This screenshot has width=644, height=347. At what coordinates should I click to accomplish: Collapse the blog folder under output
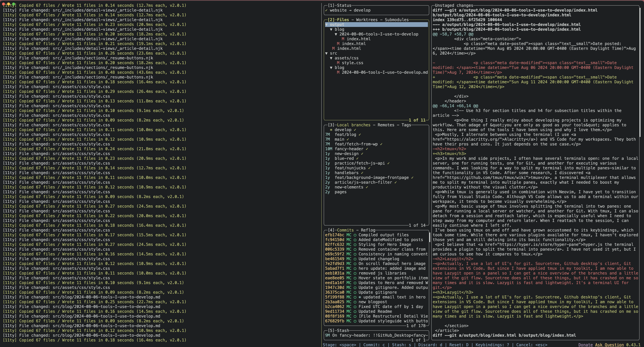(331, 29)
